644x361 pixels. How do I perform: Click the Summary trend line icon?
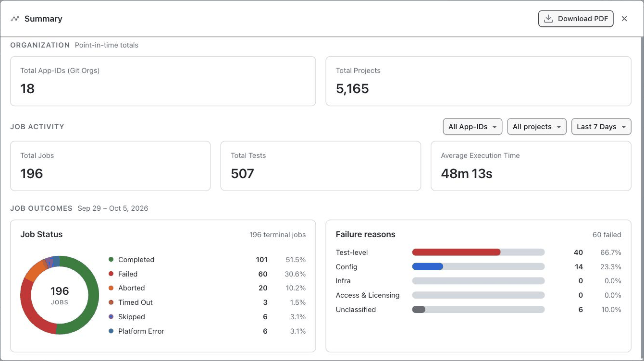[15, 19]
